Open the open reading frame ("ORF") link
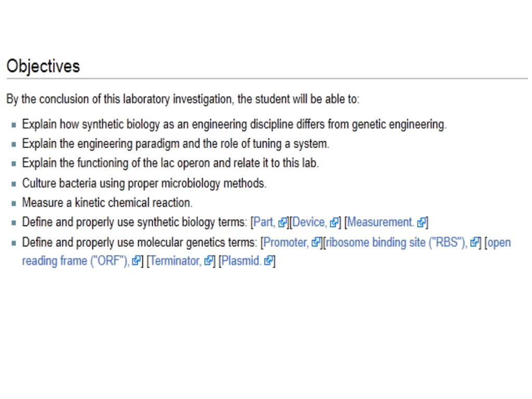The height and width of the screenshot is (399, 532). tap(267, 252)
